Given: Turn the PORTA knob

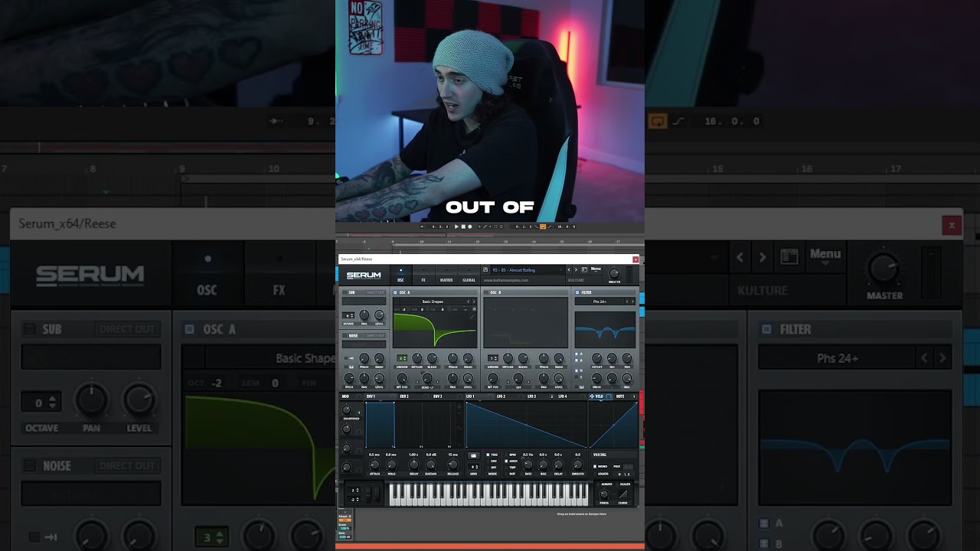Looking at the screenshot, I should [604, 494].
